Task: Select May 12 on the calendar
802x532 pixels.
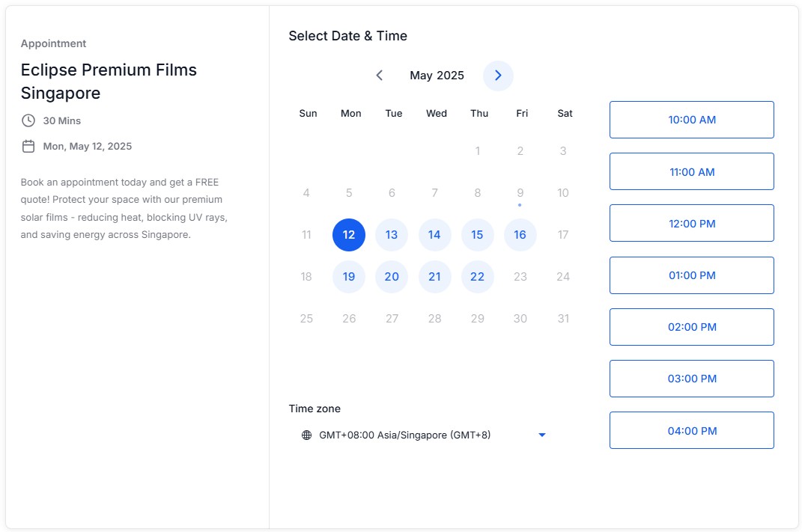Action: click(x=349, y=234)
